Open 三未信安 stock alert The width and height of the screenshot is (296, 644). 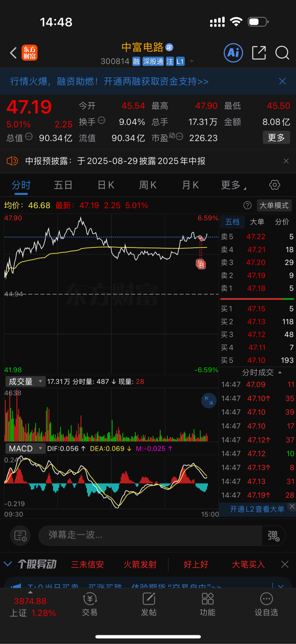click(87, 565)
